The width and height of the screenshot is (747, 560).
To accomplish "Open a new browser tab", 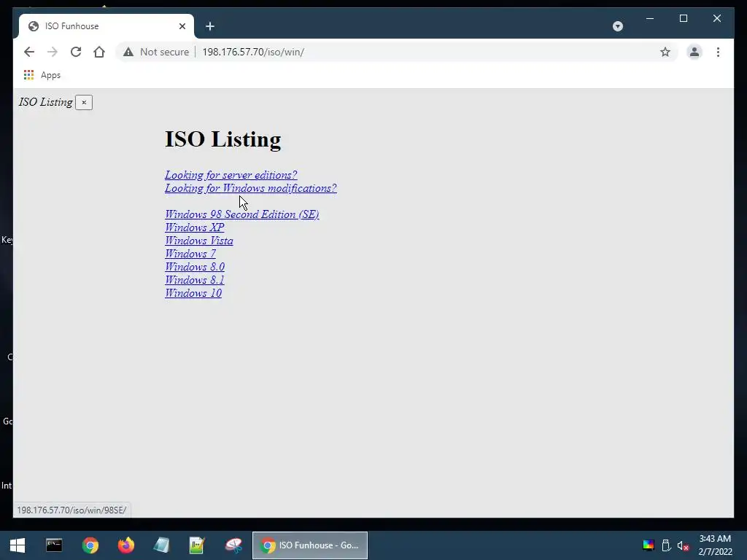I will 210,26.
